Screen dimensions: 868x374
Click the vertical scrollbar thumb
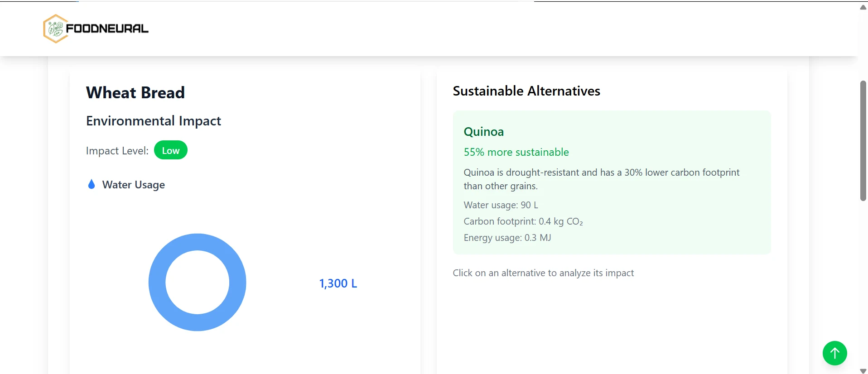pyautogui.click(x=863, y=141)
